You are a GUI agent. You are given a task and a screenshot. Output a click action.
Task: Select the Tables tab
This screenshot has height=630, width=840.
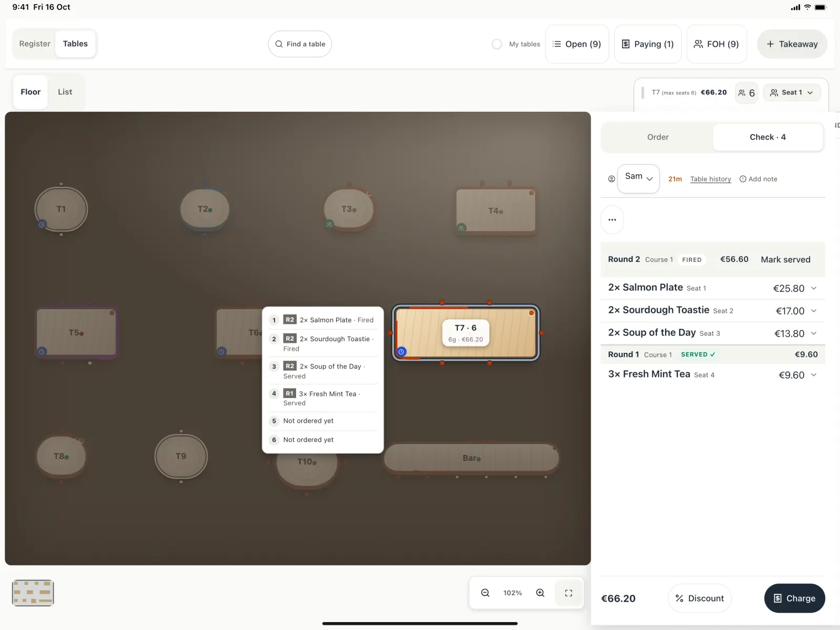[76, 44]
